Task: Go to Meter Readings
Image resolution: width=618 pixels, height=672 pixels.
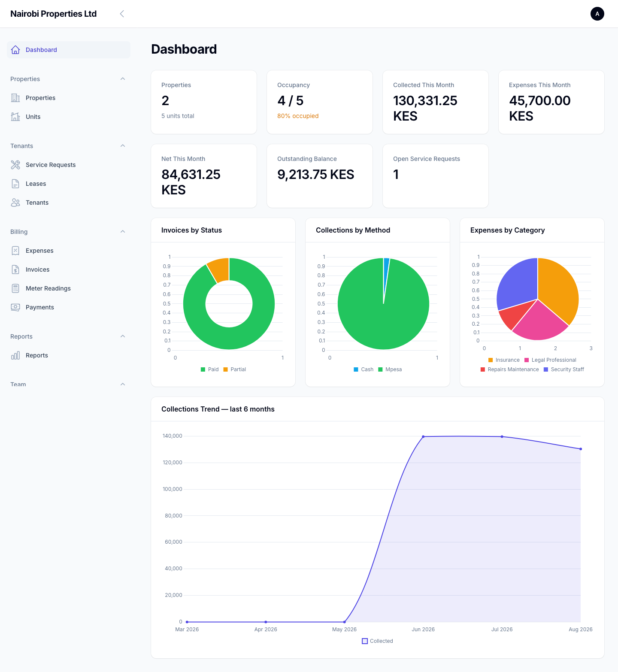Action: pos(69,288)
